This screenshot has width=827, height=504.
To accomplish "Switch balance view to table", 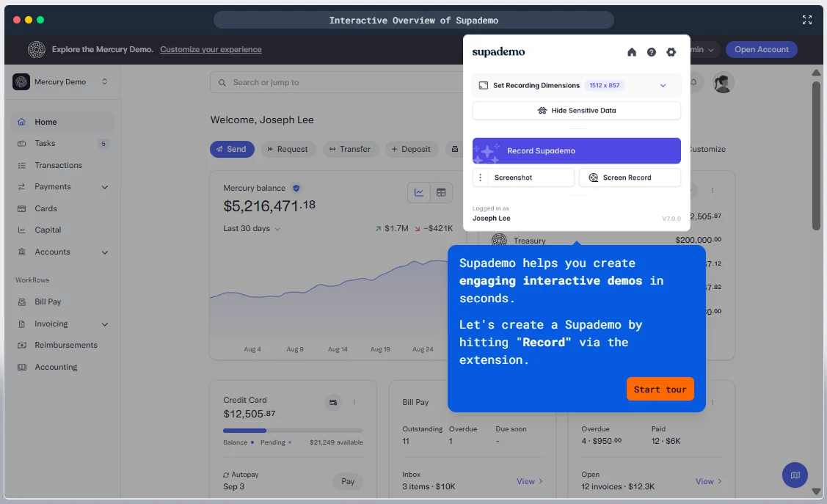I will 441,192.
